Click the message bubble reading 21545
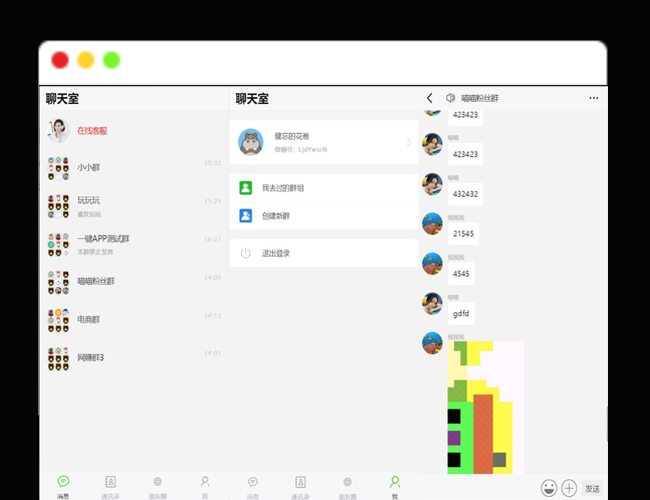 click(463, 233)
